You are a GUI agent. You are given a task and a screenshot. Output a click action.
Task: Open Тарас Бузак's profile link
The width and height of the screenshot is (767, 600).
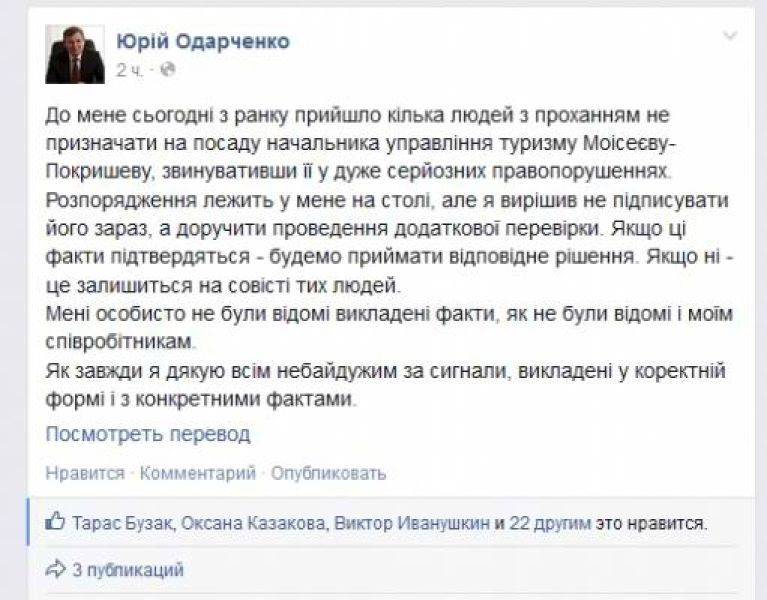pyautogui.click(x=114, y=522)
